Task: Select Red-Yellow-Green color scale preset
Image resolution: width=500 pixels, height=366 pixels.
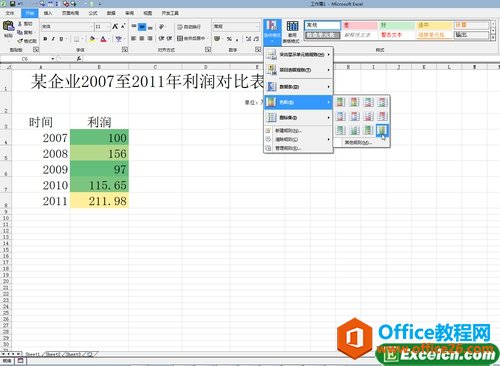Action: click(354, 102)
